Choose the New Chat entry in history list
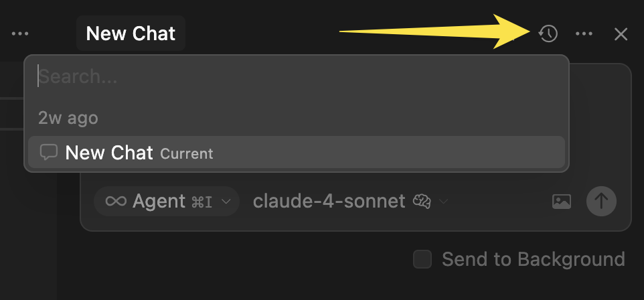Screen dimensions: 644x300 coord(109,153)
